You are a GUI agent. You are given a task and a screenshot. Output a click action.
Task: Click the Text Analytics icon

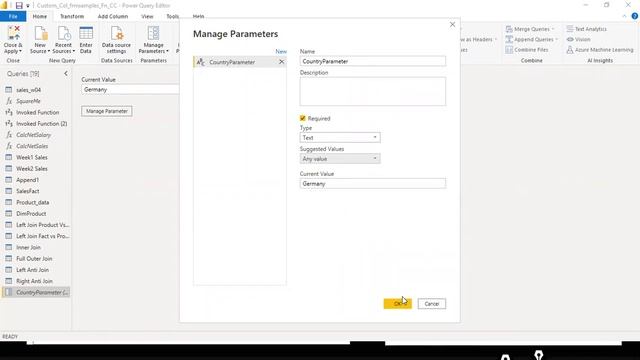570,29
